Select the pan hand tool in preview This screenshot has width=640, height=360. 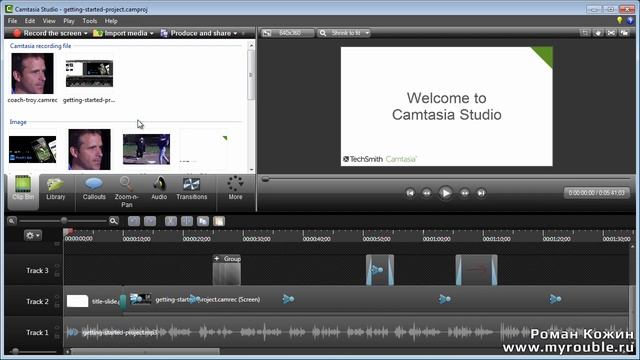click(x=598, y=33)
